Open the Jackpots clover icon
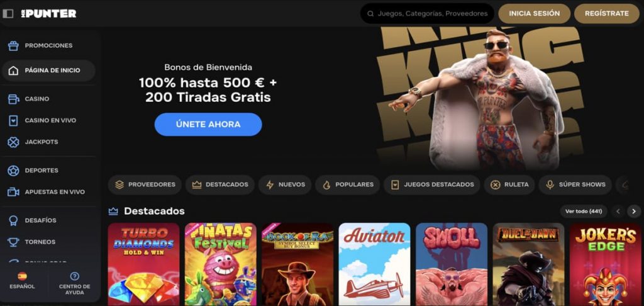Viewport: 644px width, 306px height. [x=13, y=142]
